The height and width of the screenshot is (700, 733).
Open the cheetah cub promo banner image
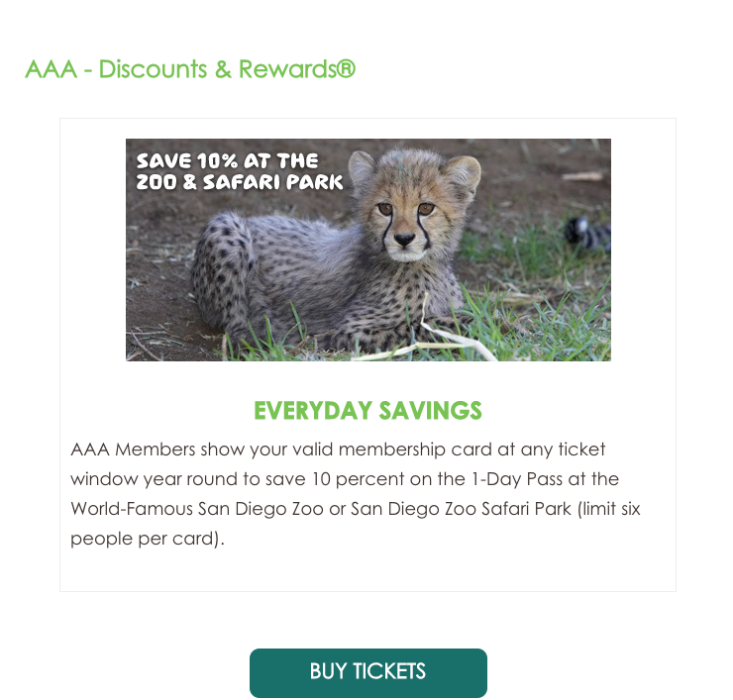coord(367,250)
